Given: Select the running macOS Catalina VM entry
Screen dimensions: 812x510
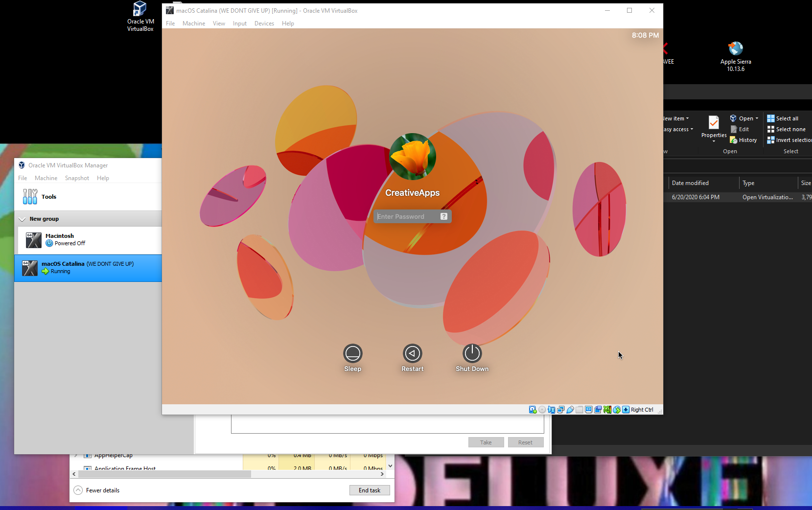Looking at the screenshot, I should pyautogui.click(x=88, y=268).
